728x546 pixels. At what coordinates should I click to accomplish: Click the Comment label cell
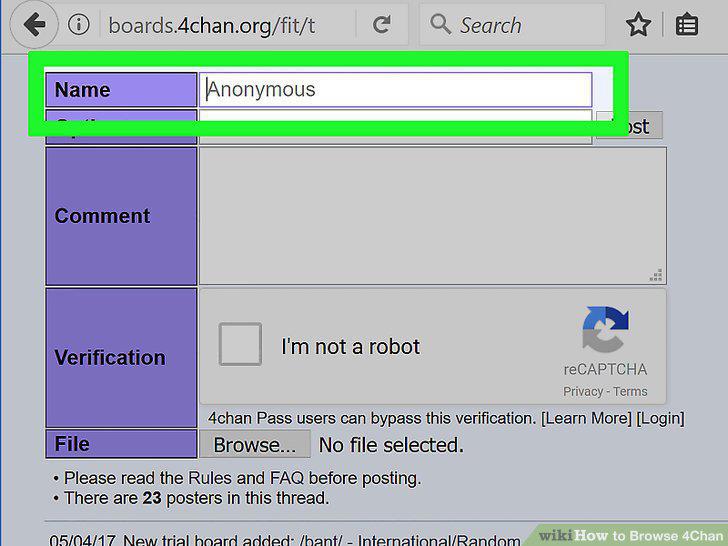click(x=121, y=216)
